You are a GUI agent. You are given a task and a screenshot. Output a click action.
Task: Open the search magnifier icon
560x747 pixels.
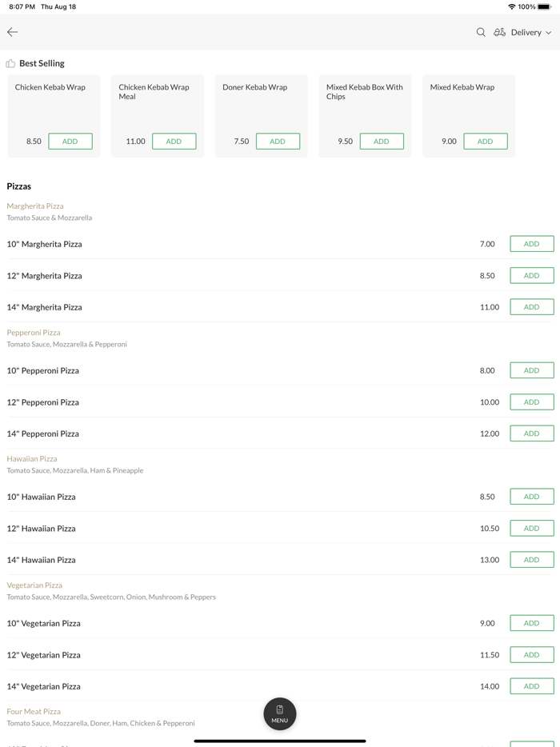[x=481, y=32]
